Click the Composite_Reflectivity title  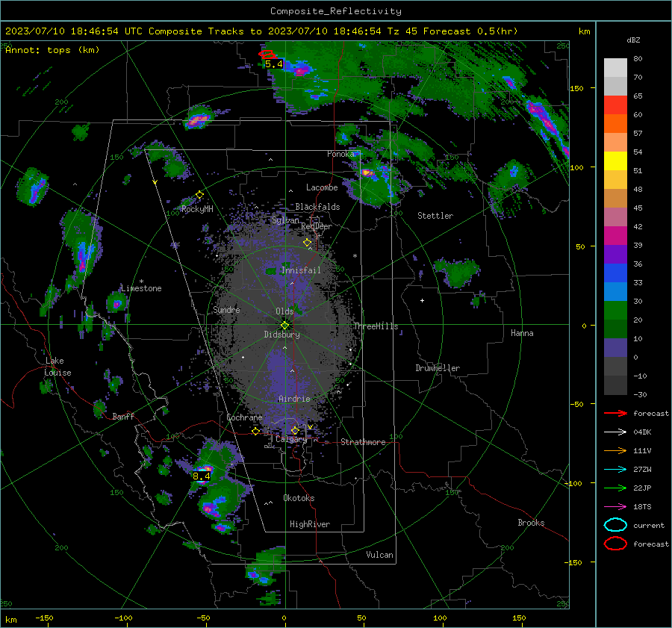click(336, 11)
